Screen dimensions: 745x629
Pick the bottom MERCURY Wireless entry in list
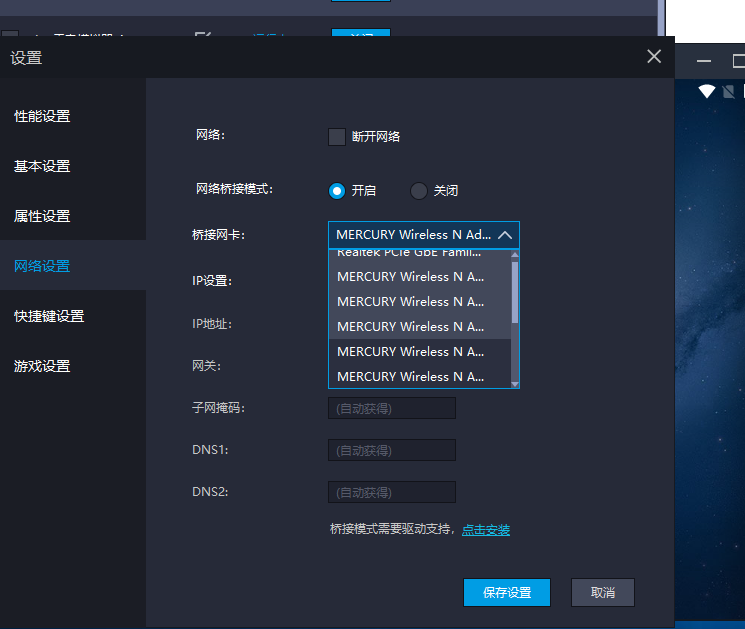pyautogui.click(x=410, y=377)
